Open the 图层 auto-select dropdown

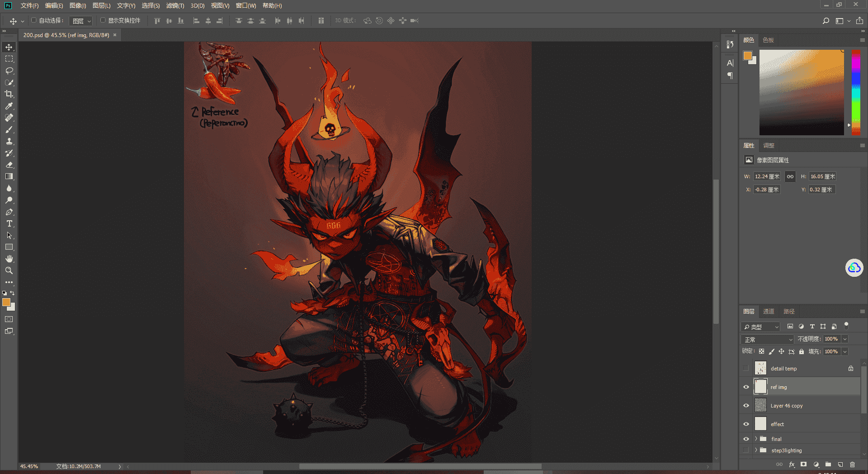tap(81, 21)
